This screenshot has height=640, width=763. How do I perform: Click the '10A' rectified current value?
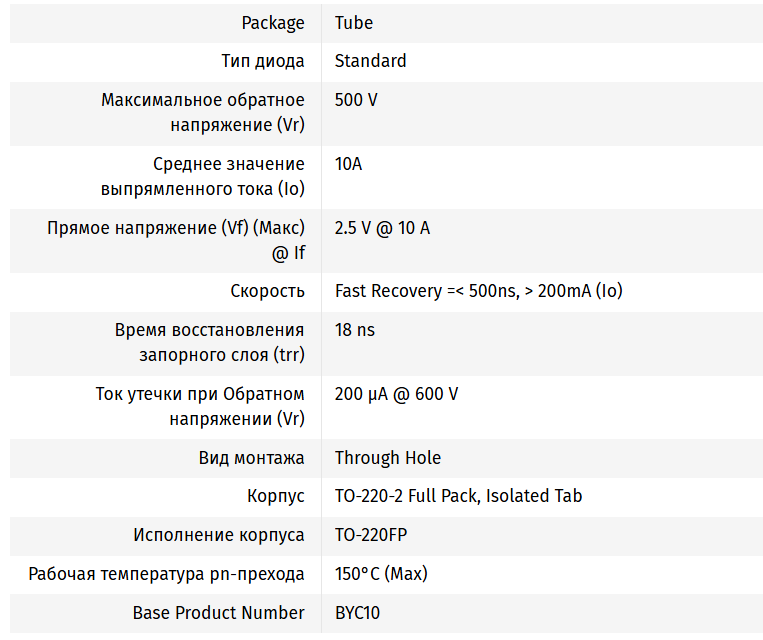348,164
